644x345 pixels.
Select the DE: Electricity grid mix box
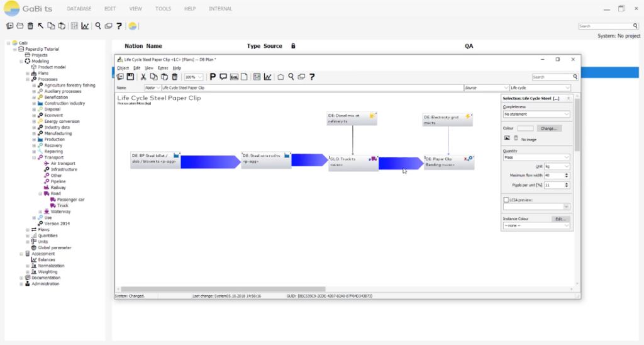(x=448, y=120)
